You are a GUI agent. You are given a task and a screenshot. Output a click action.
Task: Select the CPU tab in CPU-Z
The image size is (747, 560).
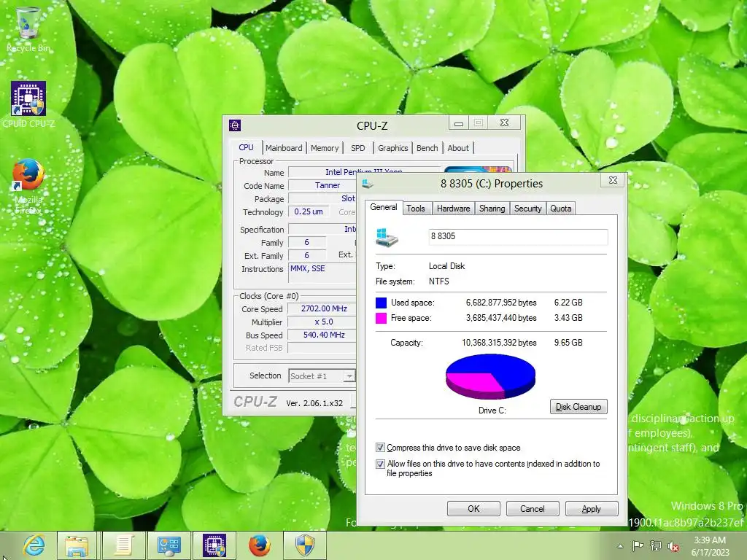247,147
